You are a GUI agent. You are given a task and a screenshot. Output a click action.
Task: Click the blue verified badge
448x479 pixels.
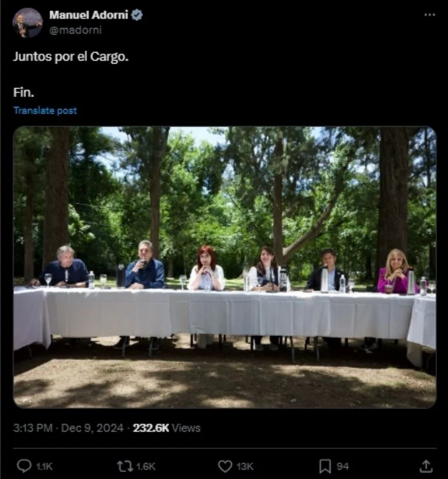(136, 15)
